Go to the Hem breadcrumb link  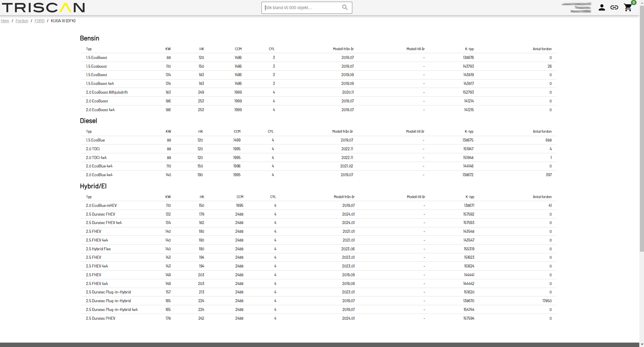pyautogui.click(x=5, y=21)
